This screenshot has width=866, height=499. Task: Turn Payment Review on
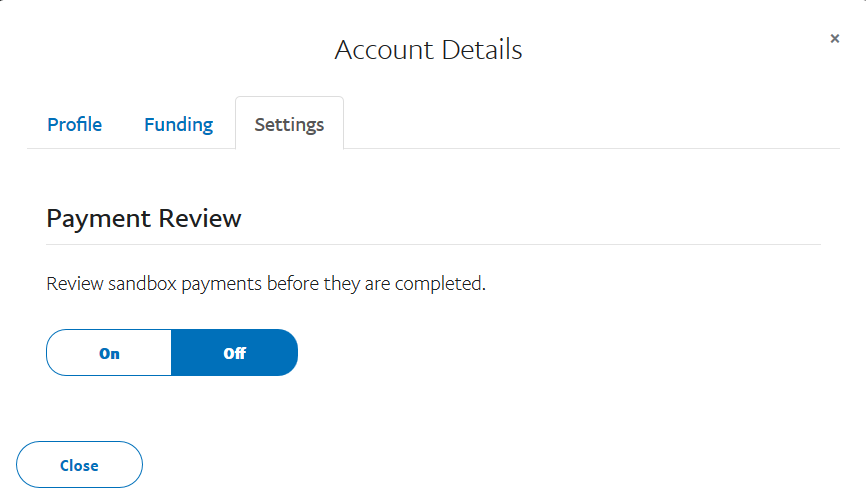(x=109, y=353)
